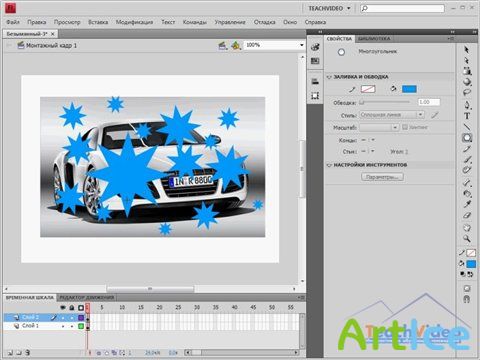Select the Hand tool

[x=467, y=228]
